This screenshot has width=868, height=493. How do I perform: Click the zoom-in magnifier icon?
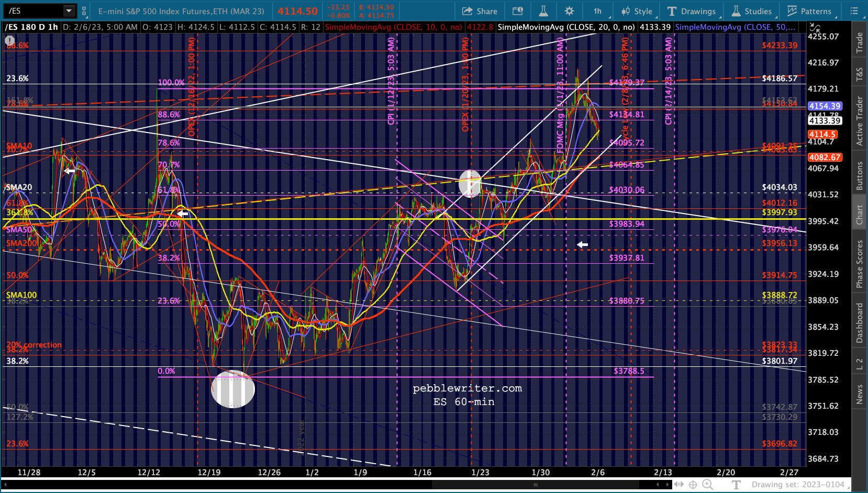pos(707,485)
